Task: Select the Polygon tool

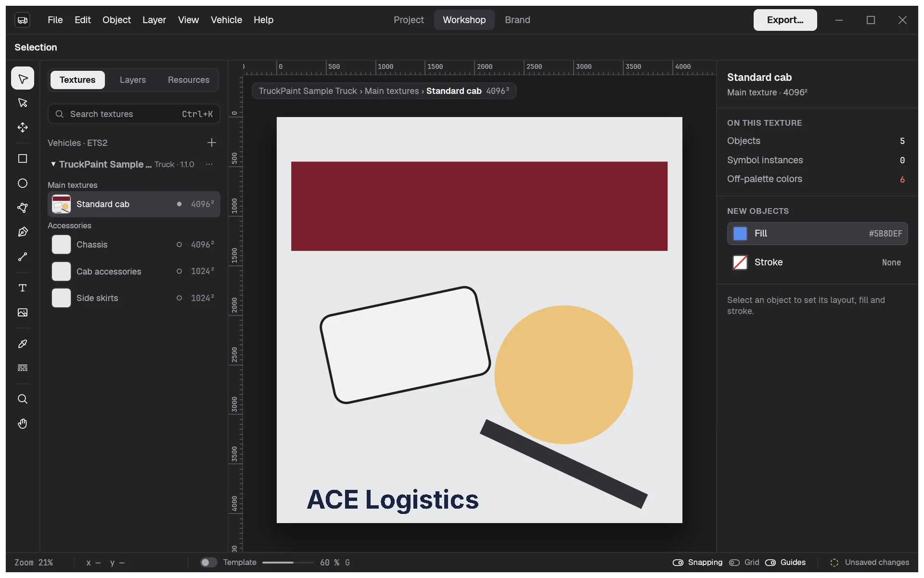Action: [23, 208]
